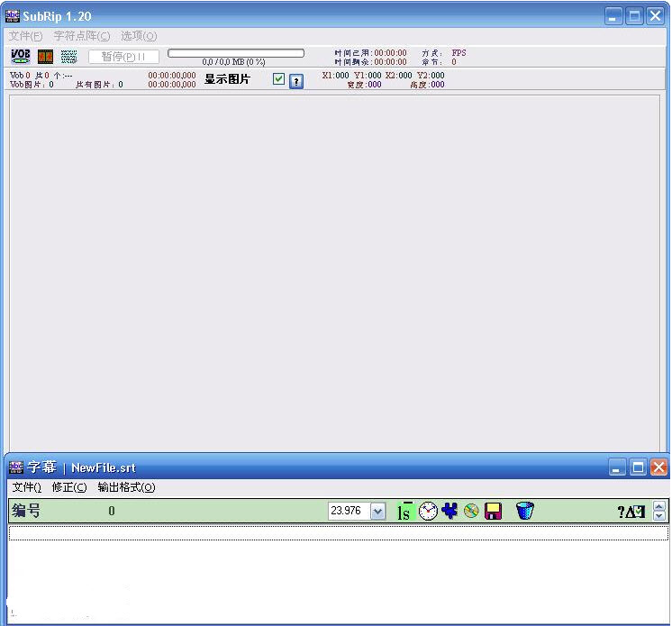Screen dimensions: 672x626
Task: Click the character matrix grid icon
Action: tap(69, 57)
